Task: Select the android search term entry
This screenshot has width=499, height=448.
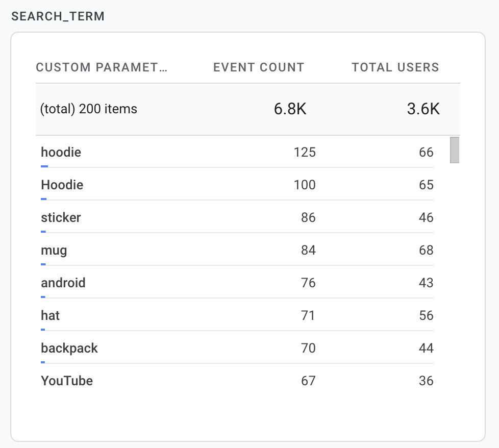Action: pyautogui.click(x=63, y=283)
